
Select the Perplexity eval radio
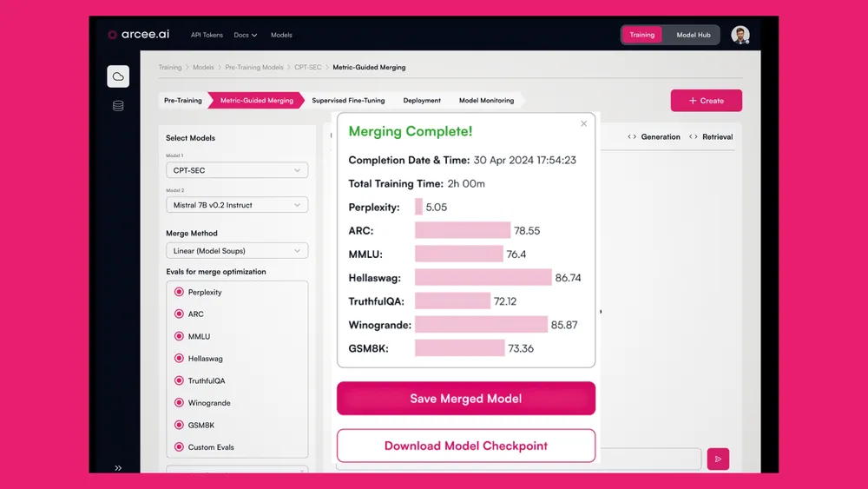(x=179, y=292)
